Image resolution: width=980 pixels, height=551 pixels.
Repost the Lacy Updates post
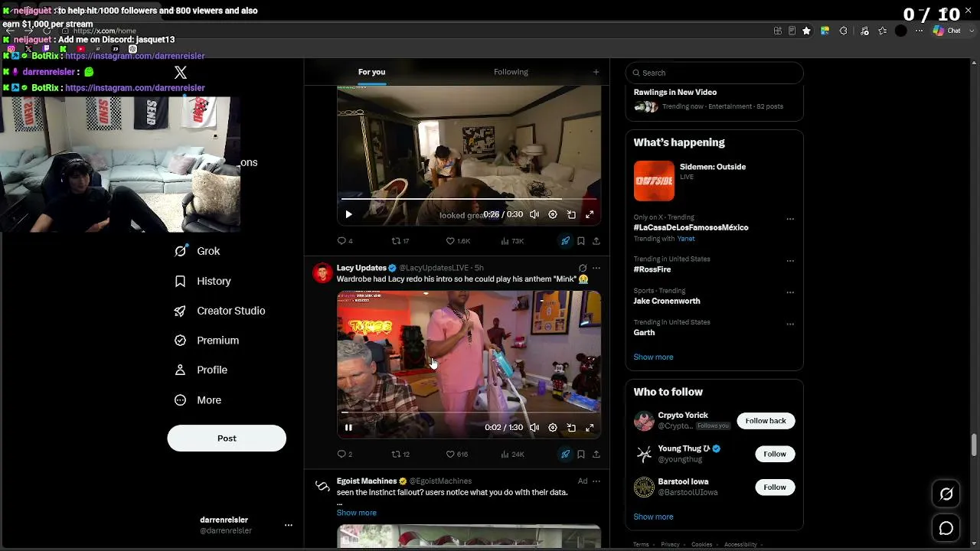[x=400, y=455]
